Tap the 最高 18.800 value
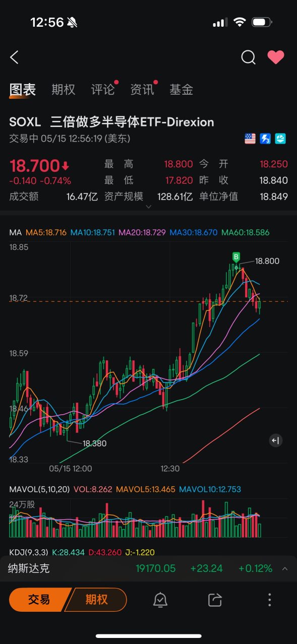The image size is (297, 644). 179,164
